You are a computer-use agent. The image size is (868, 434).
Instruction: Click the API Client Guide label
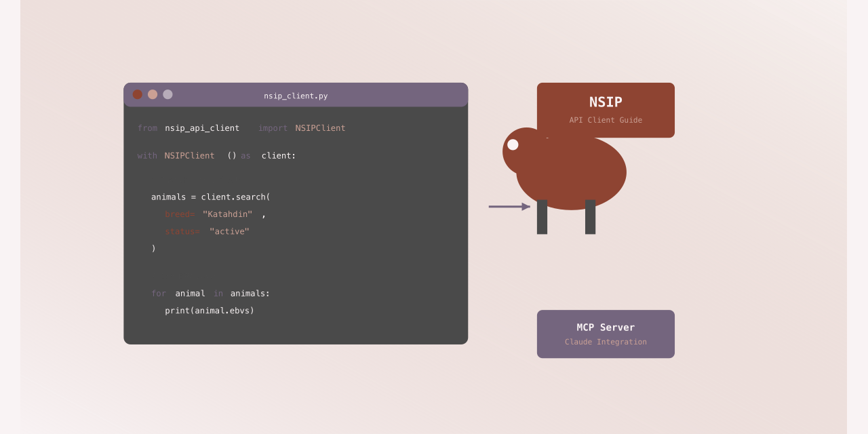pyautogui.click(x=606, y=119)
